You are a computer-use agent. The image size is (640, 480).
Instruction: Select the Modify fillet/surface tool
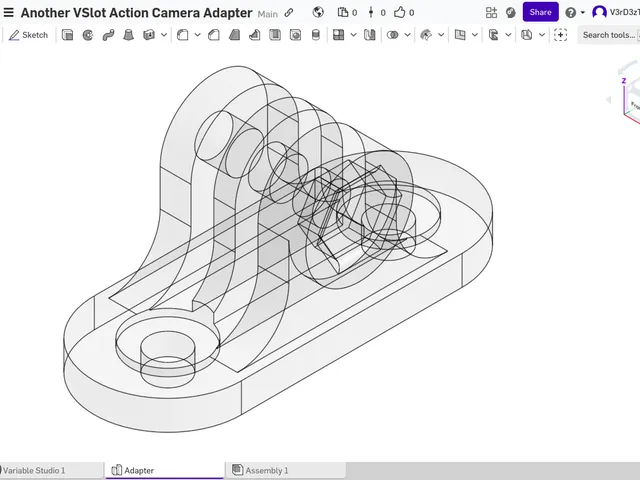pyautogui.click(x=426, y=35)
